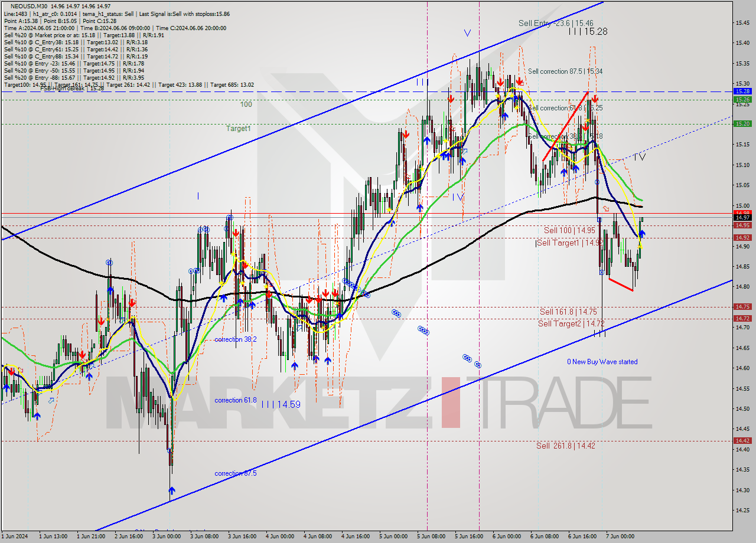
Task: Click the '4 Jun 08:00' time axis label
Action: [x=318, y=537]
